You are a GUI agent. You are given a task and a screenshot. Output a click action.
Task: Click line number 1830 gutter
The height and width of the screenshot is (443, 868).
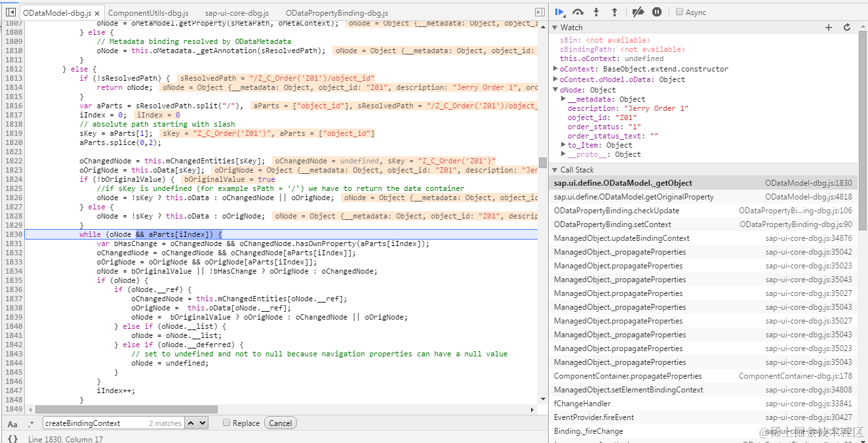(13, 234)
